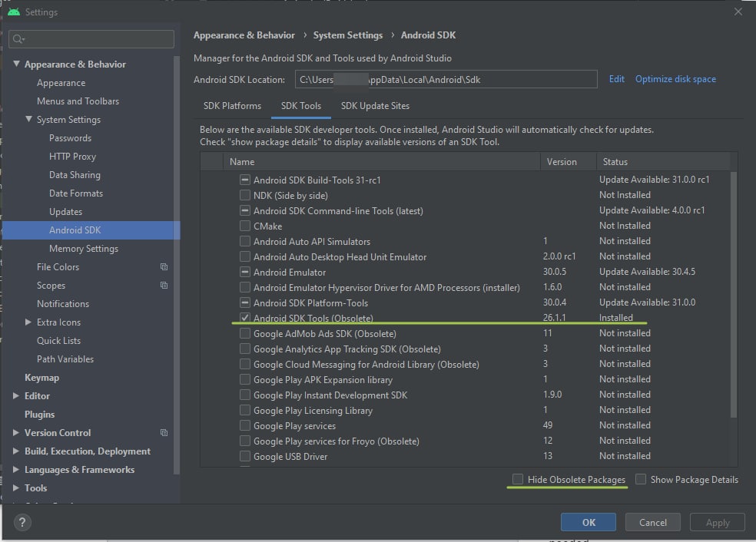This screenshot has height=542, width=756.
Task: Select Google Play Instant Development SDK row
Action: pos(466,395)
